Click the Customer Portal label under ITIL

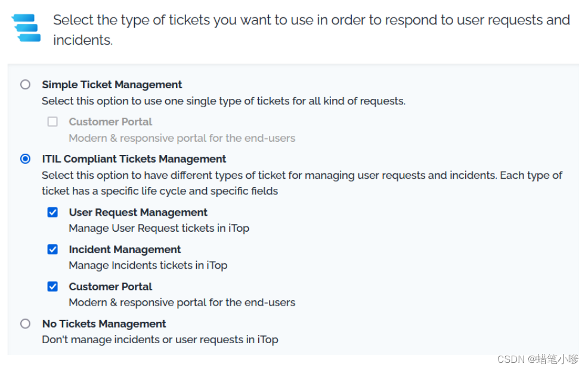pos(110,287)
